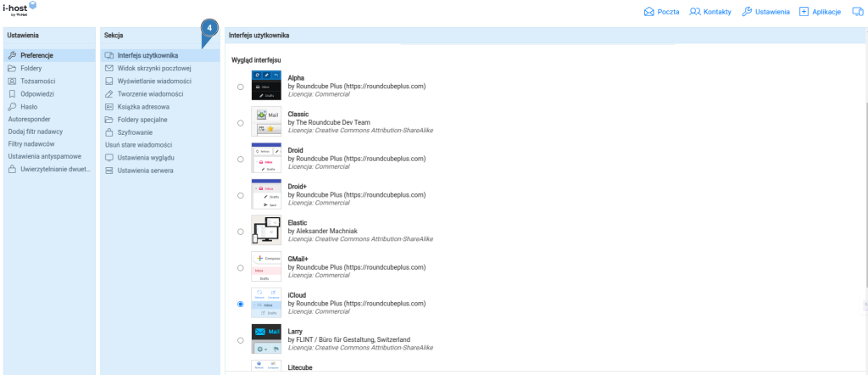
Task: Open Ustawienia serwera section
Action: pyautogui.click(x=160, y=171)
